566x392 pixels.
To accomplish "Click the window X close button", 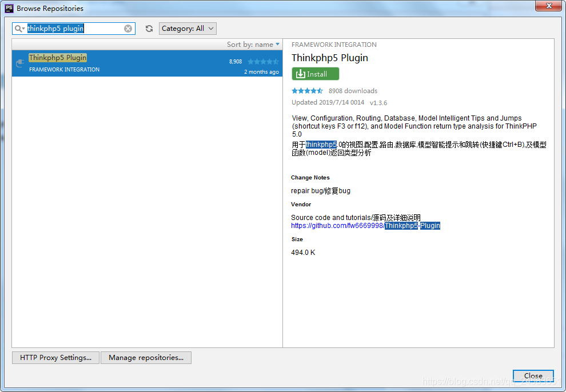I will [x=548, y=6].
